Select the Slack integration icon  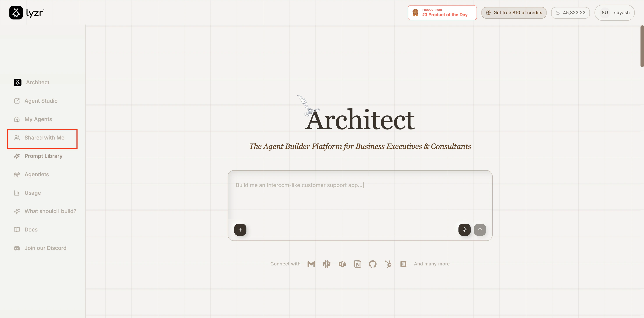pos(327,264)
